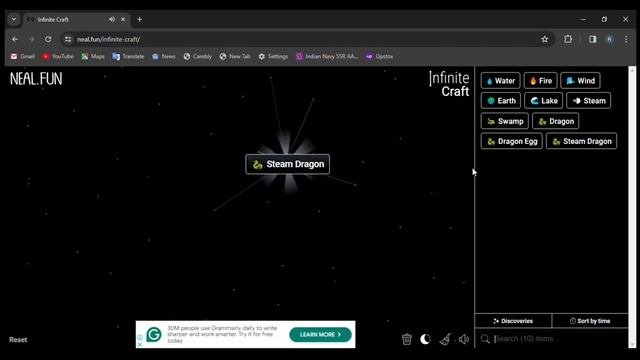Click Learn More on the Grammarly ad
640x360 pixels.
pyautogui.click(x=320, y=334)
